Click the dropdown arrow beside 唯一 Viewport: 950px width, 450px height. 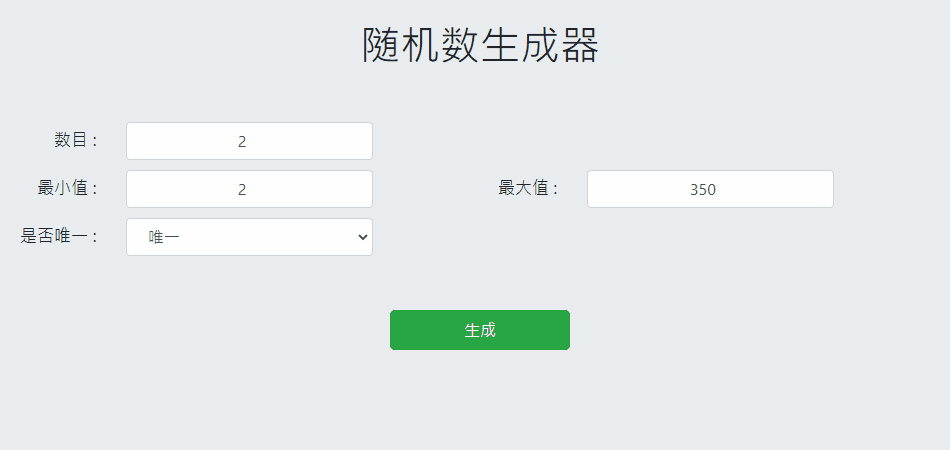coord(362,237)
